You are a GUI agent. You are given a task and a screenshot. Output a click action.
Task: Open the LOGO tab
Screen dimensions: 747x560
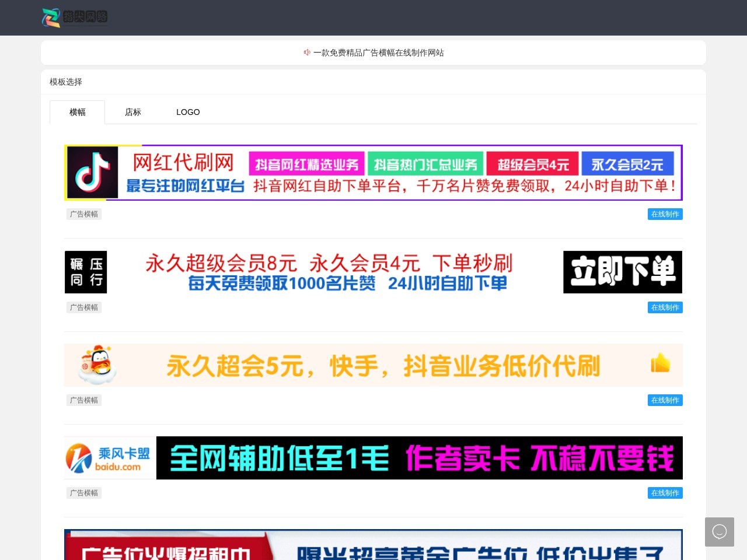point(188,112)
